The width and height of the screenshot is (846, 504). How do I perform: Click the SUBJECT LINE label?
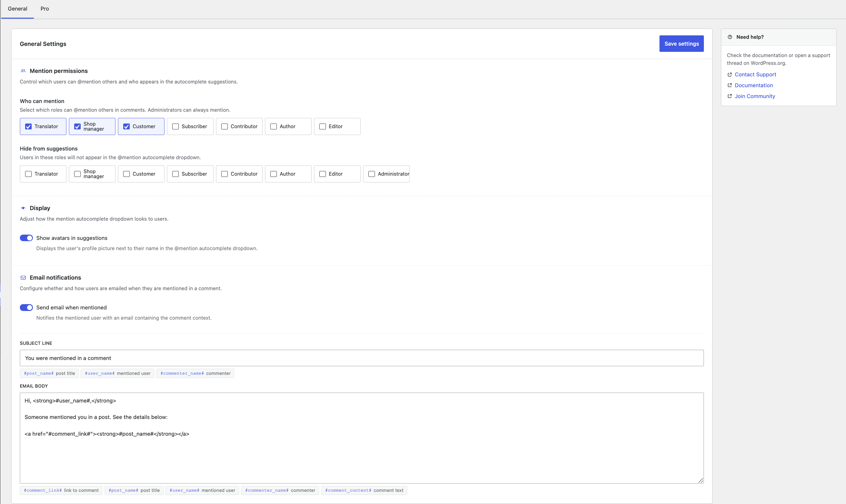click(36, 343)
